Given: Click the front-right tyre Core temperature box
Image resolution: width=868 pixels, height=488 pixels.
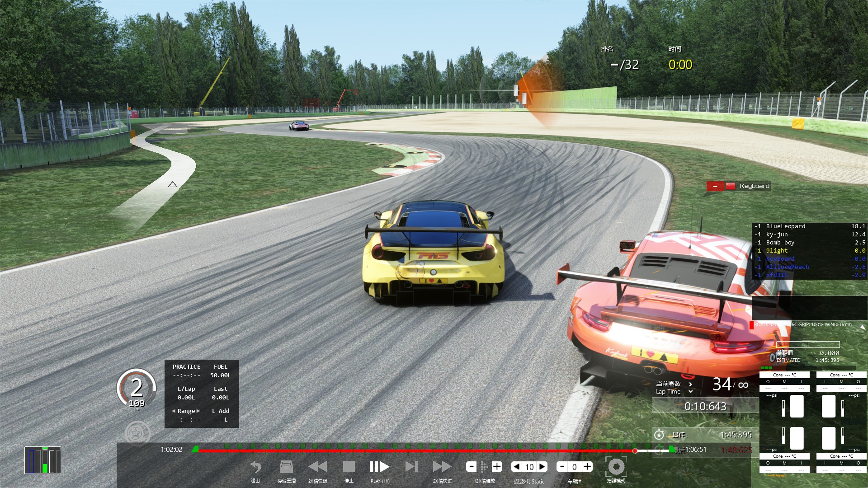Looking at the screenshot, I should point(841,375).
